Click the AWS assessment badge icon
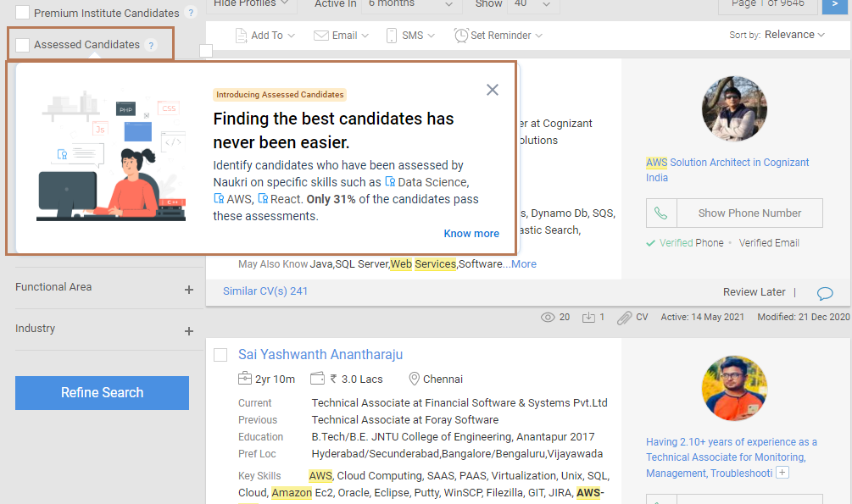The image size is (852, 504). click(219, 198)
